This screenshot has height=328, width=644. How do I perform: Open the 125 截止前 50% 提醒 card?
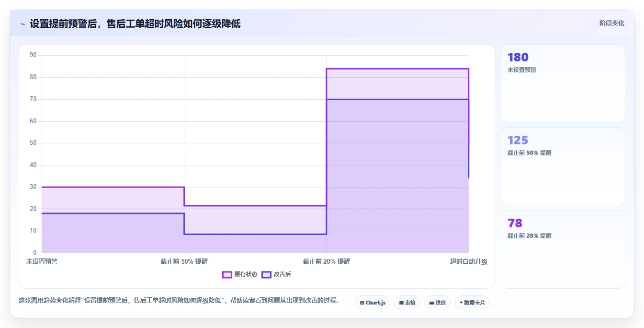[563, 166]
